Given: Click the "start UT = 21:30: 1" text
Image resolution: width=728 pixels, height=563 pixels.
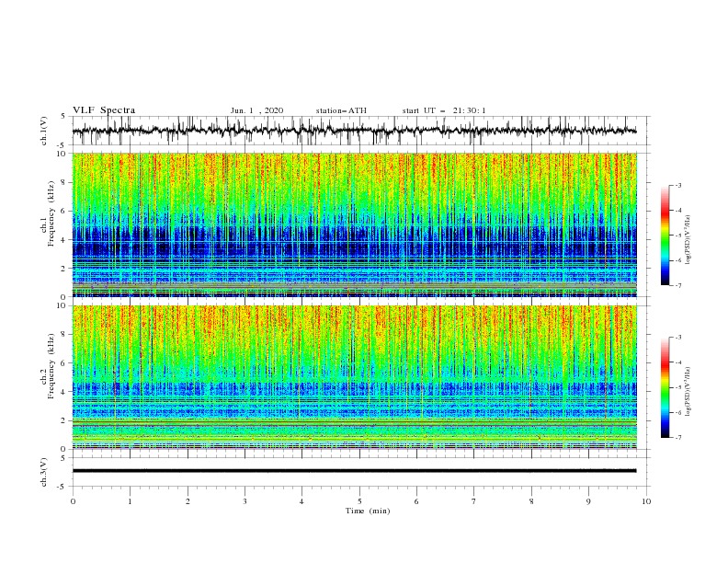Looking at the screenshot, I should coord(444,110).
